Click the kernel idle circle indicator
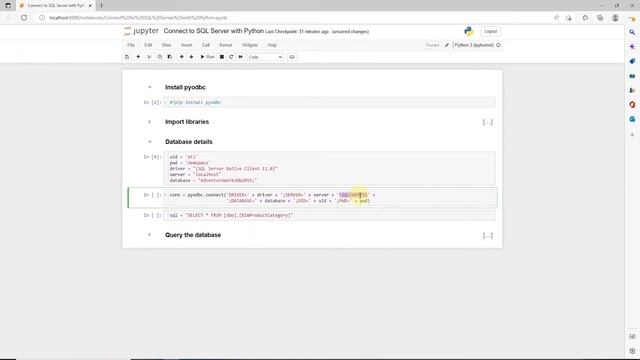The height and width of the screenshot is (360, 640). point(498,45)
